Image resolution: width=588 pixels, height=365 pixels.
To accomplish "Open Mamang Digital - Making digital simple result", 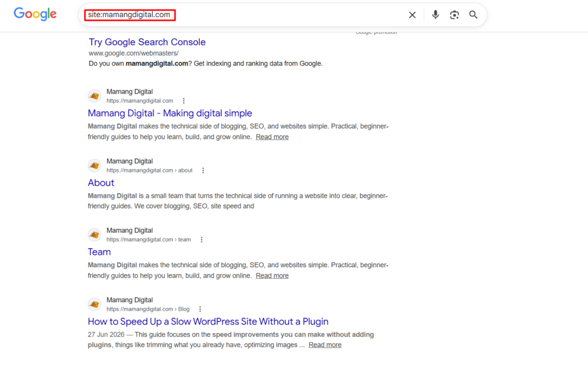I will pyautogui.click(x=170, y=113).
